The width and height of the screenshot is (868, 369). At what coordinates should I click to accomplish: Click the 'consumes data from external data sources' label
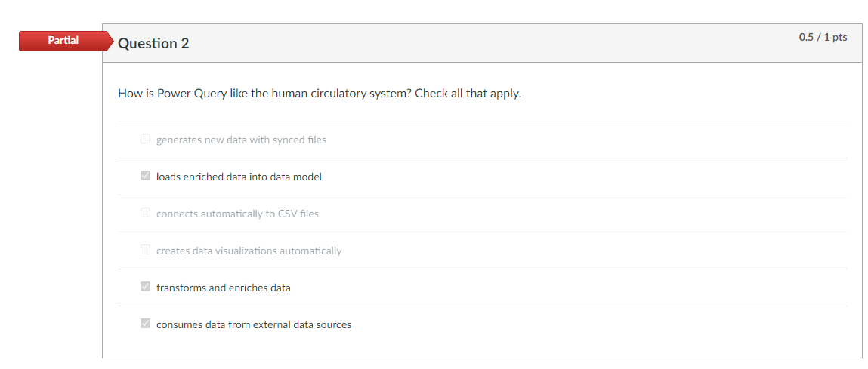tap(253, 324)
